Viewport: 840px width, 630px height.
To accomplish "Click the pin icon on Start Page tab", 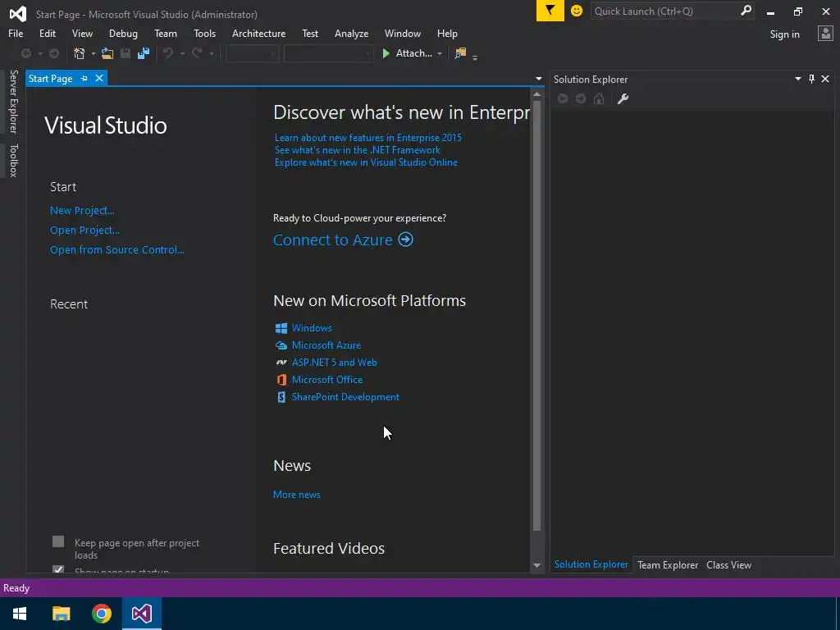I will click(x=84, y=78).
